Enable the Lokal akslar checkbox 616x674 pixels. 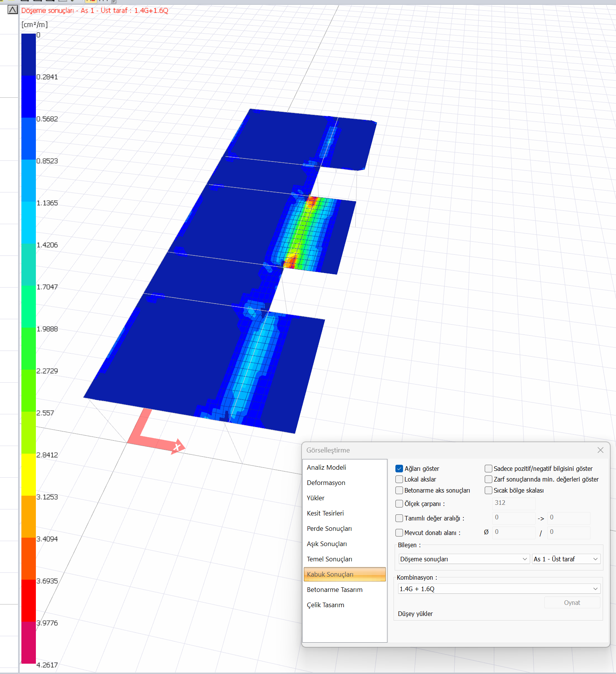(399, 479)
